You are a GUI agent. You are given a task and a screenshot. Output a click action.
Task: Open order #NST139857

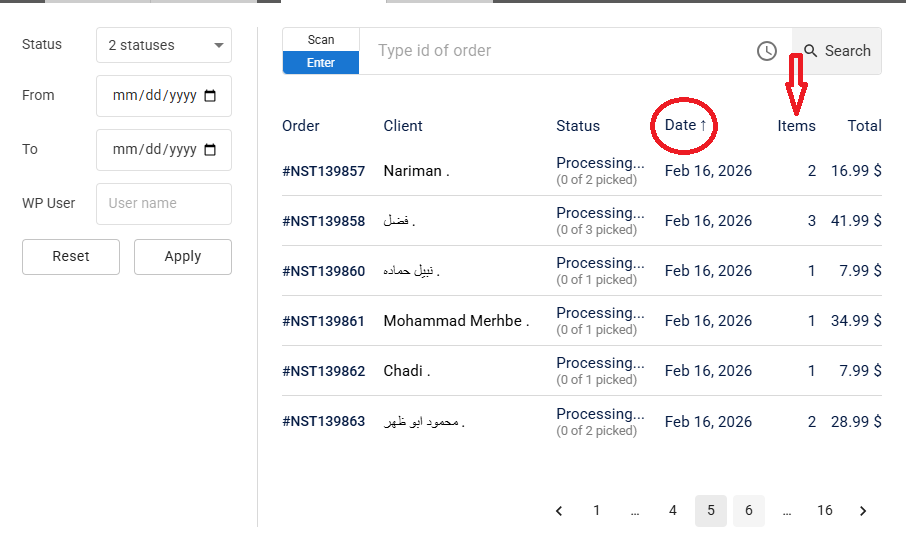tap(324, 171)
